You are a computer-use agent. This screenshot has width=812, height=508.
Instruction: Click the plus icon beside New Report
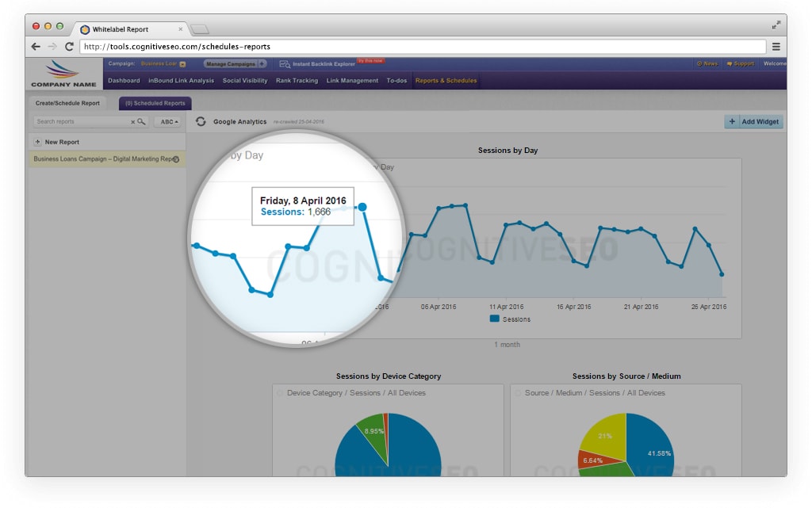[37, 142]
